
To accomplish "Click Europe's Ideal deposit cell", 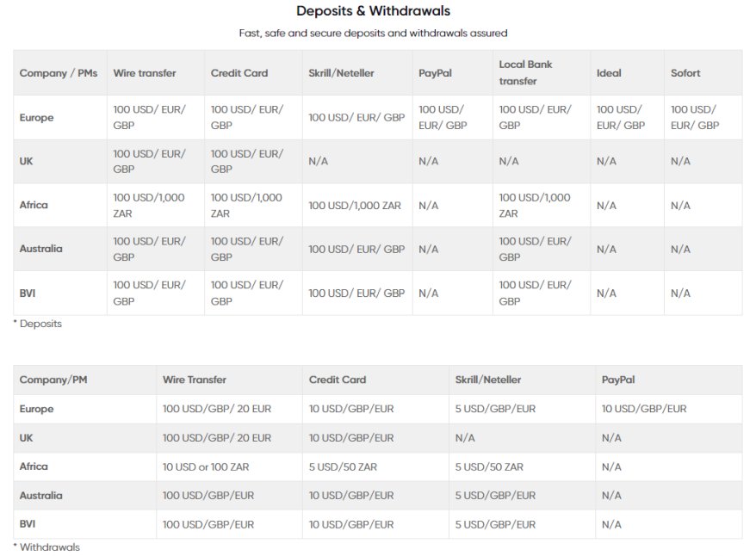I will point(620,117).
